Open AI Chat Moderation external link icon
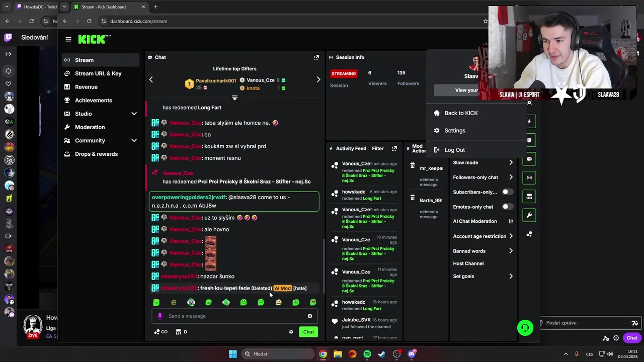The image size is (644, 362). [x=511, y=221]
